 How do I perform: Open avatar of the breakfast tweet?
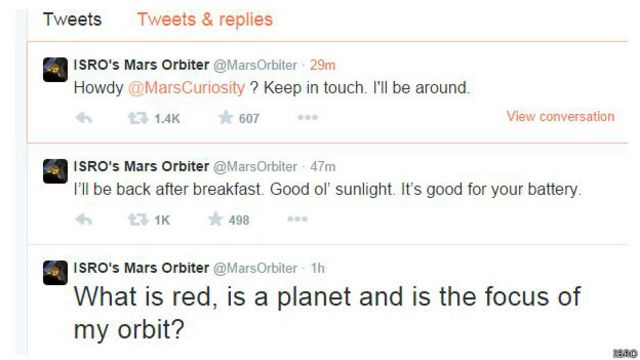pyautogui.click(x=56, y=171)
